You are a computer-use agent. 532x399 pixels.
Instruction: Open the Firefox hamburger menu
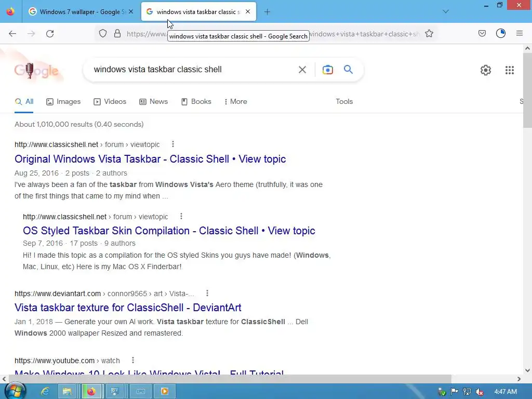520,33
